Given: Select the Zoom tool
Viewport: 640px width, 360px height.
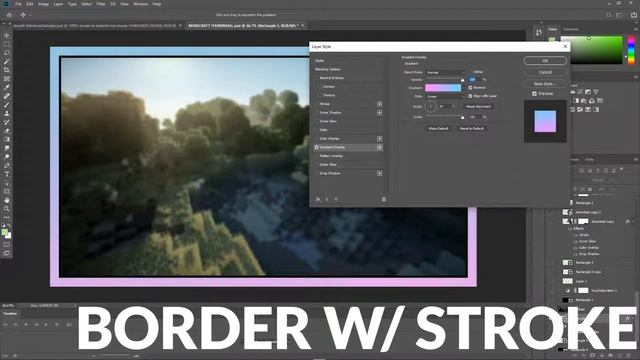Looking at the screenshot, I should (7, 209).
